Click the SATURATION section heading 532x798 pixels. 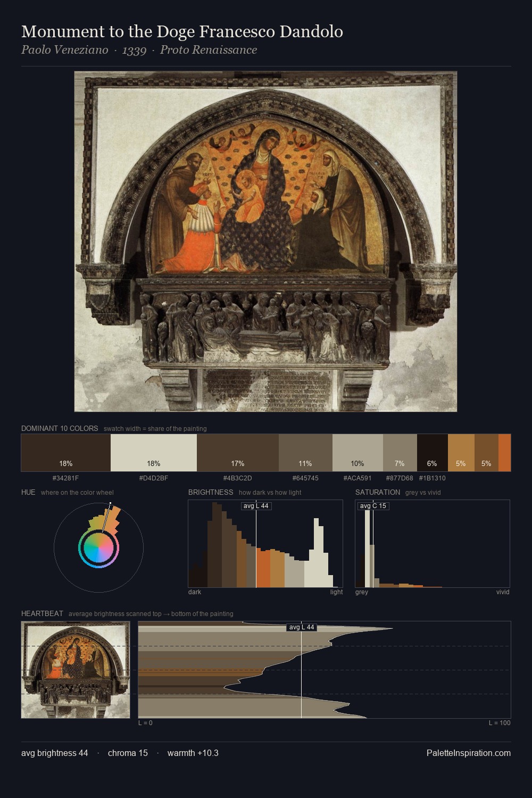(378, 492)
